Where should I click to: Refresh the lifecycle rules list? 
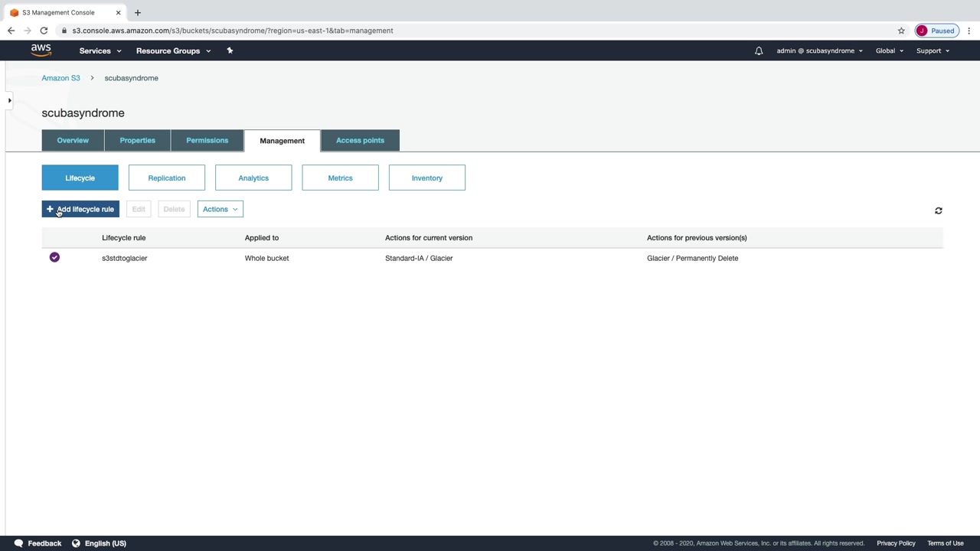(x=938, y=210)
